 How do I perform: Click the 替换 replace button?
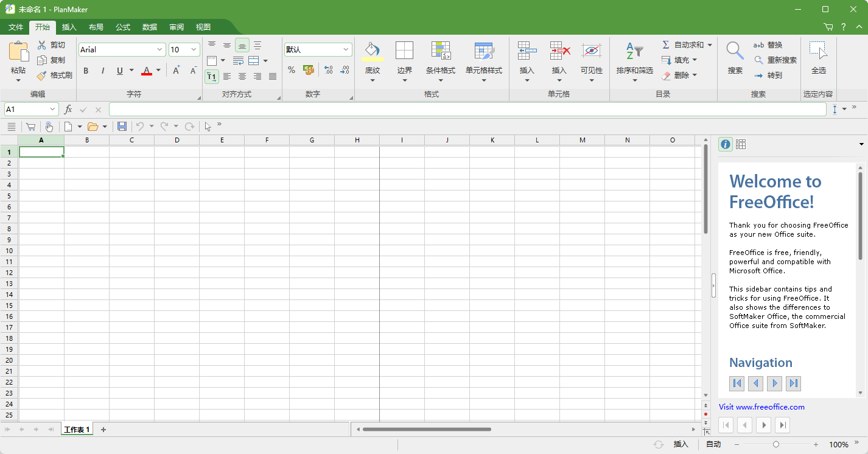(x=768, y=45)
